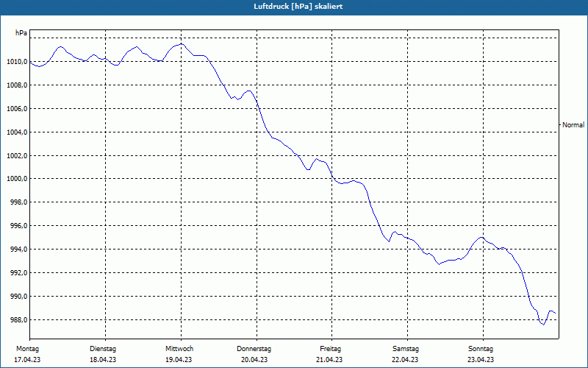This screenshot has width=588, height=368.
Task: Click the date 19.04.23
Action: pyautogui.click(x=179, y=360)
